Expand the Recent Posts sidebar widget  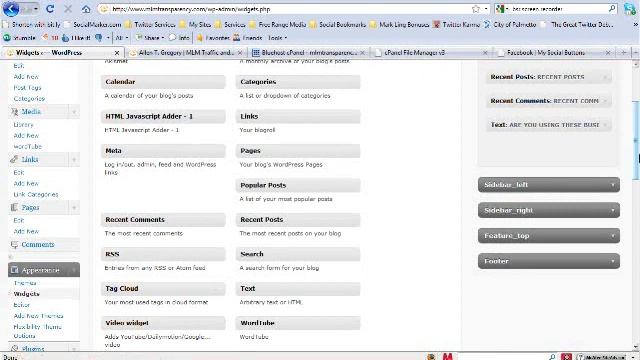[x=605, y=77]
